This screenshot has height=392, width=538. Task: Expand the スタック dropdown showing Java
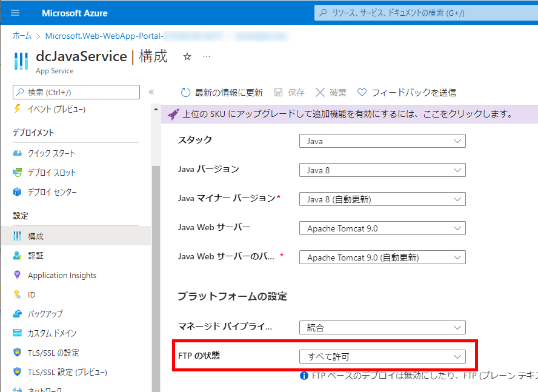point(382,141)
